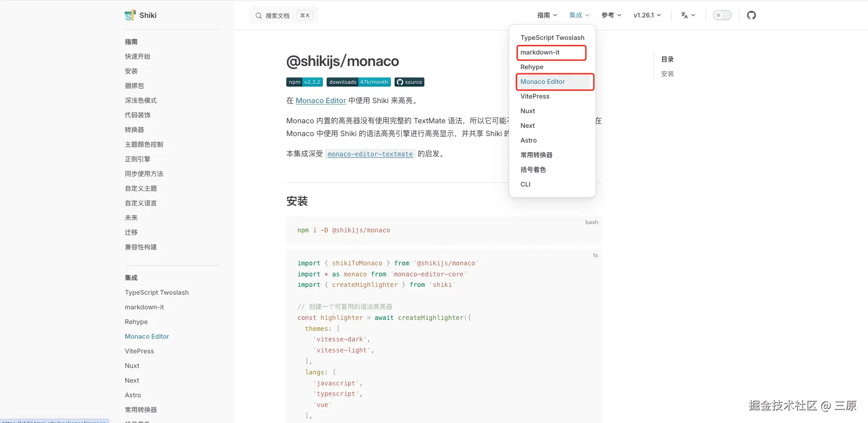Go to 深浅色模式 in sidebar
This screenshot has height=423, width=868.
141,100
